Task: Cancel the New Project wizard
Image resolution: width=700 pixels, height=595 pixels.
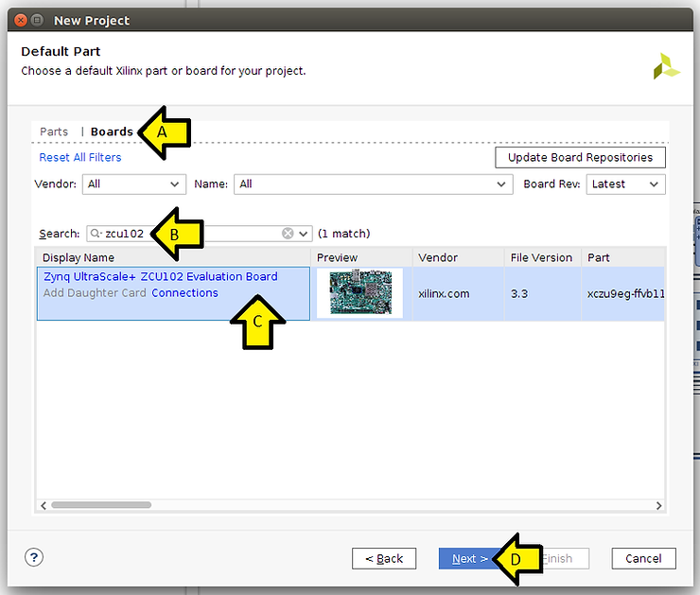Action: tap(643, 558)
